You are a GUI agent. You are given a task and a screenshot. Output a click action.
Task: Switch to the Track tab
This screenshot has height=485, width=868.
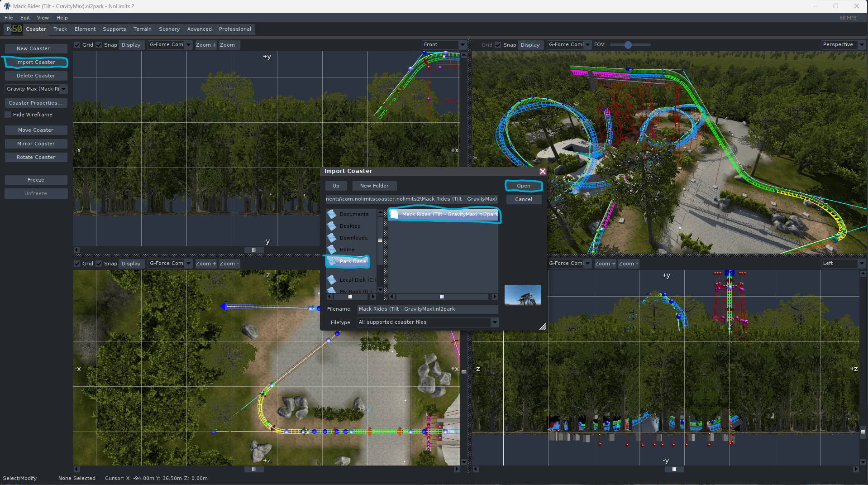(60, 29)
